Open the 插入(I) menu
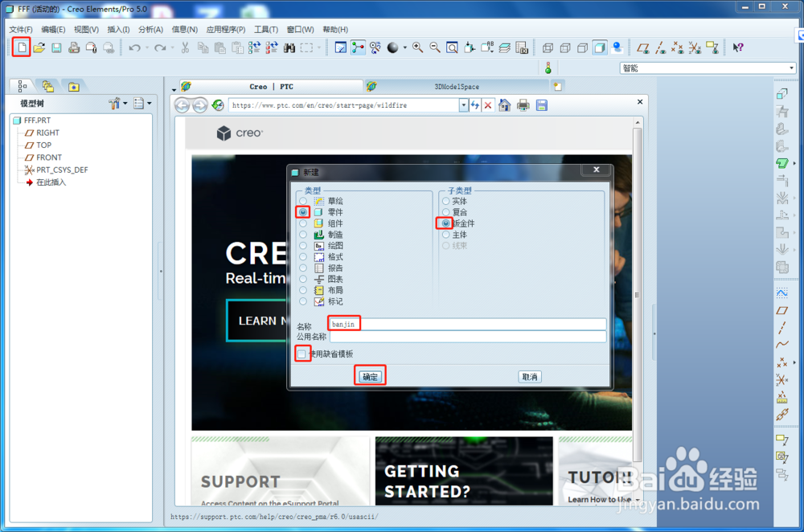This screenshot has width=804, height=532. 118,29
